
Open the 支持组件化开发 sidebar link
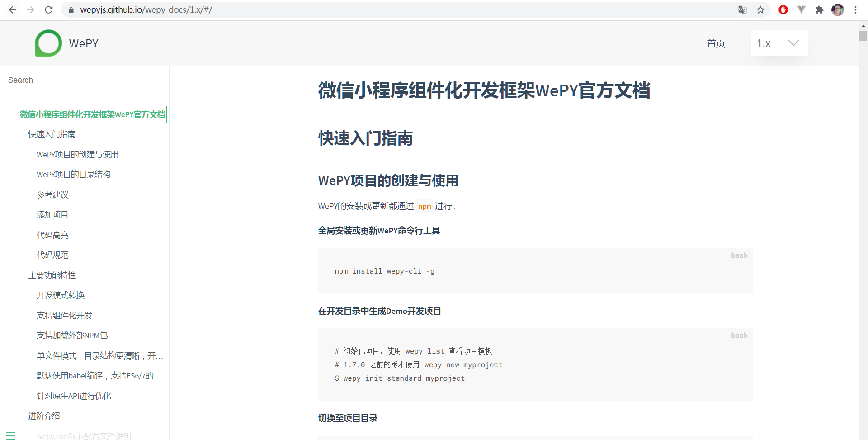64,315
